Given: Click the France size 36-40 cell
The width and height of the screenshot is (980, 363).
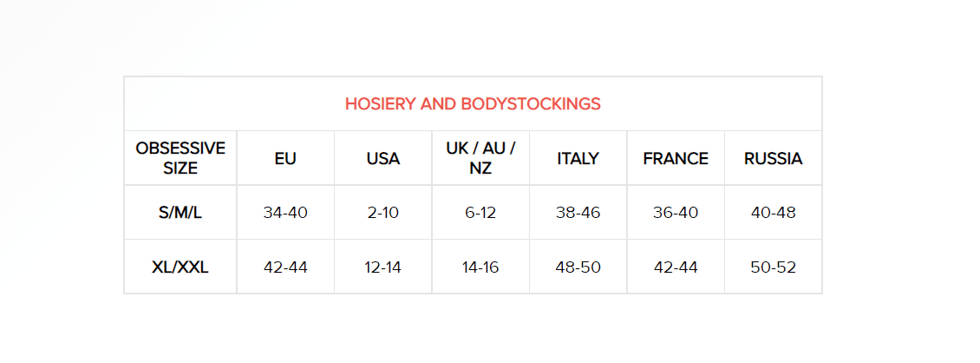Looking at the screenshot, I should [x=676, y=213].
